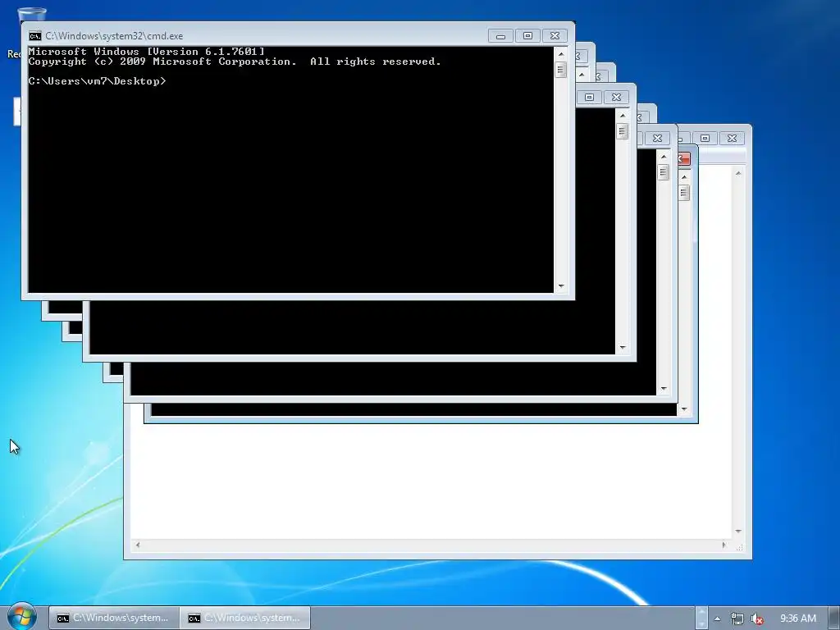Minimize the front cmd.exe window
This screenshot has width=840, height=630.
pyautogui.click(x=501, y=36)
